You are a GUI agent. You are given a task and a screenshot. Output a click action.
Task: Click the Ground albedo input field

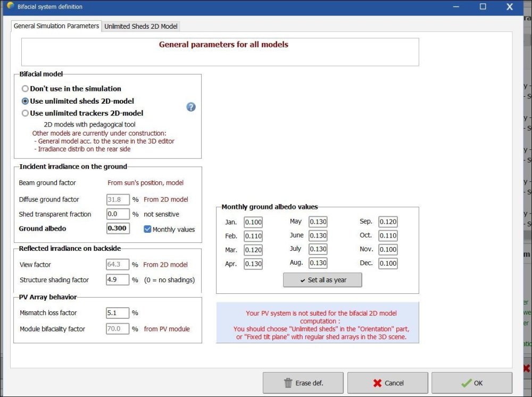[118, 229]
